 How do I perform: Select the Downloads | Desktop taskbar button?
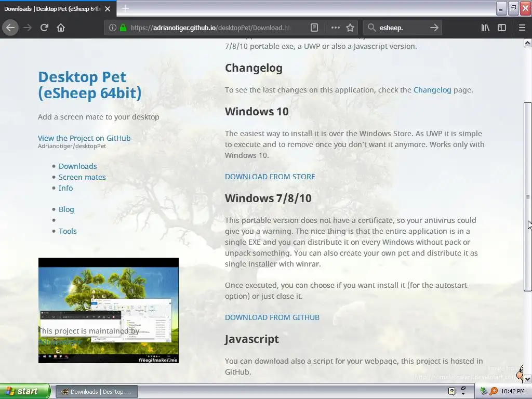(x=96, y=392)
